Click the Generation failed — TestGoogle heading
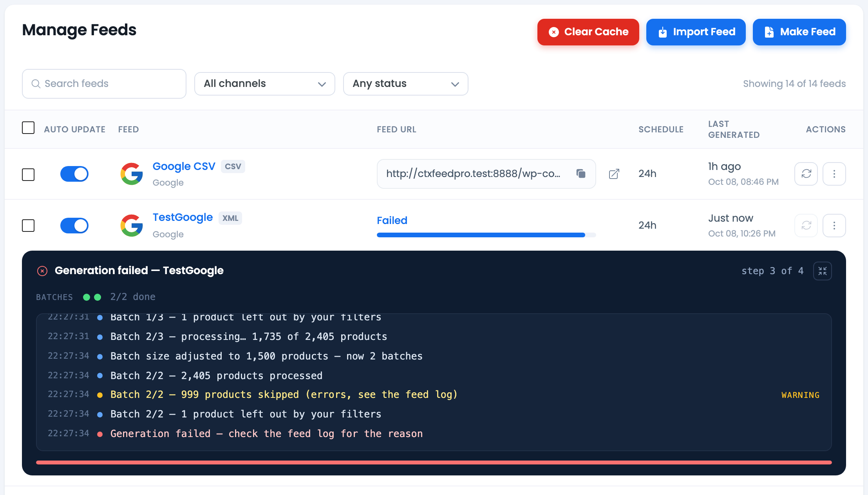The width and height of the screenshot is (868, 495). (x=139, y=271)
